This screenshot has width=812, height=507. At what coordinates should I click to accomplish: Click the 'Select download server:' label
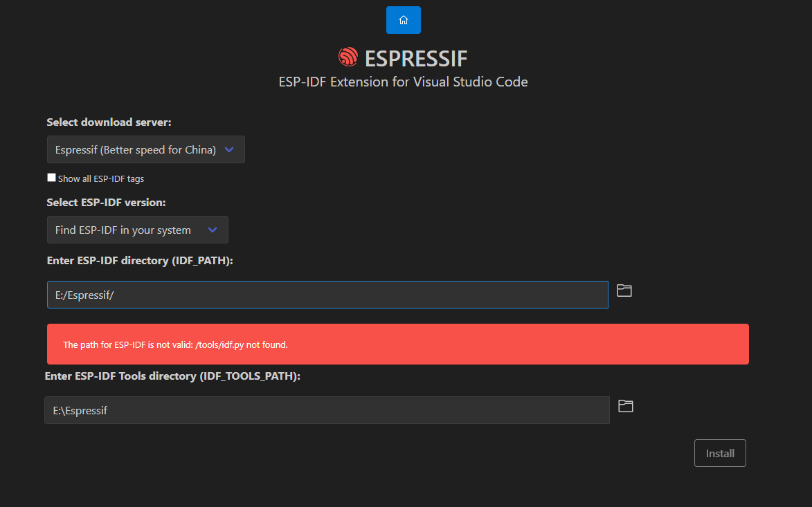(109, 122)
